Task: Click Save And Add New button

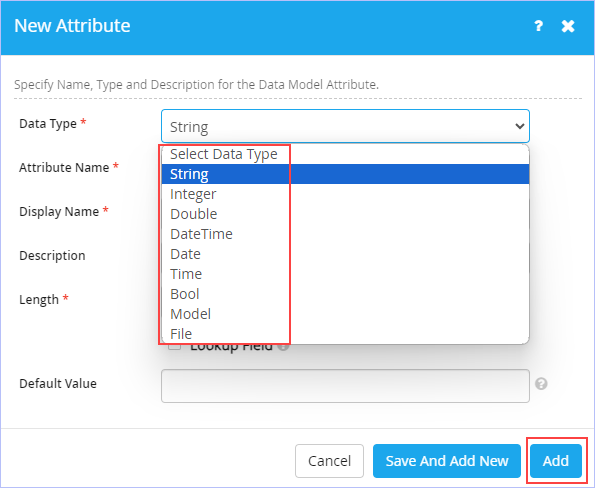Action: point(447,461)
